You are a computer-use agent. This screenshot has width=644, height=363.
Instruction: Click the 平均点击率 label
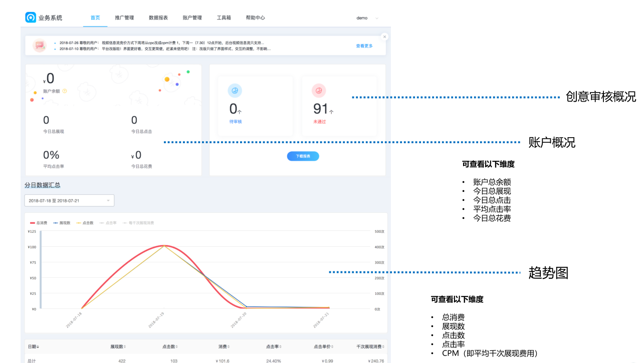click(54, 166)
